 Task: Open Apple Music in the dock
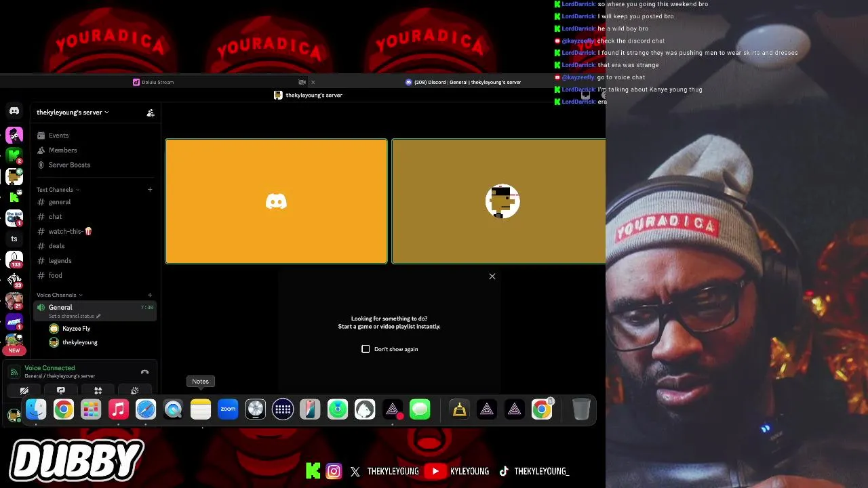(x=119, y=409)
